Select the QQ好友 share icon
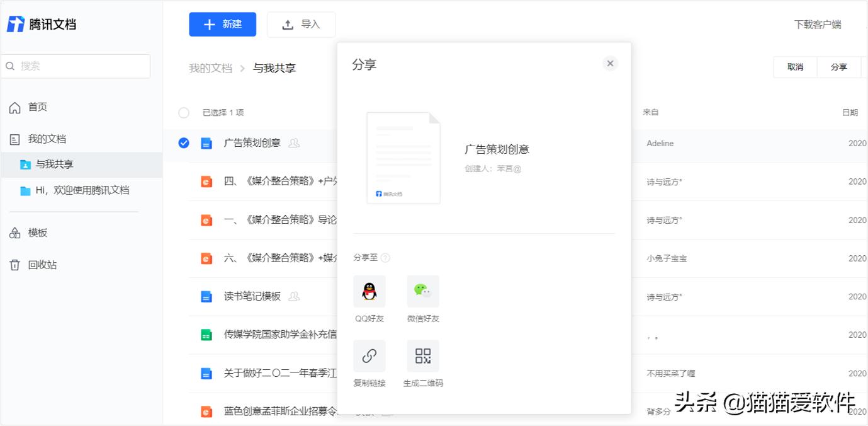The height and width of the screenshot is (426, 868). [369, 291]
